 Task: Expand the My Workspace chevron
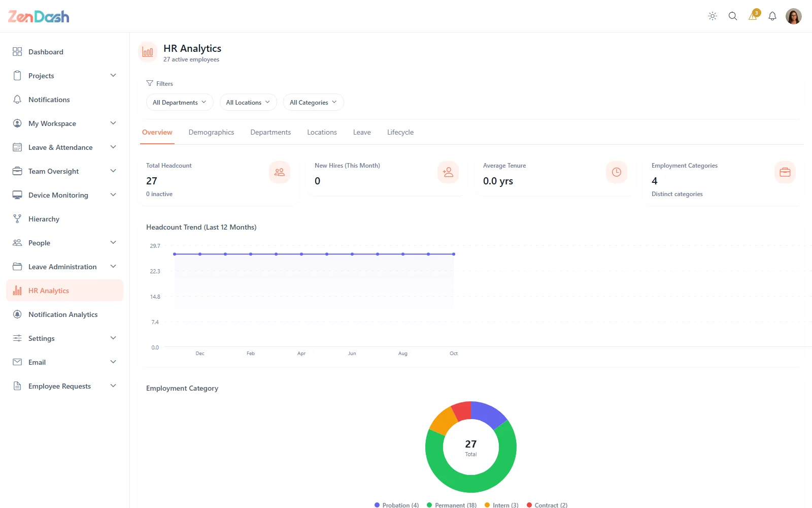point(113,123)
